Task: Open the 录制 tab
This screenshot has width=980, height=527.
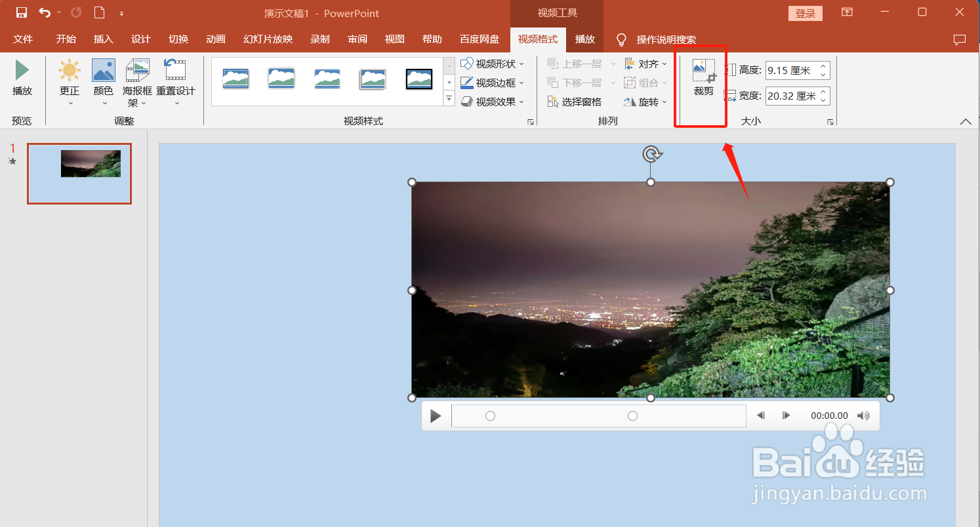Action: click(319, 39)
